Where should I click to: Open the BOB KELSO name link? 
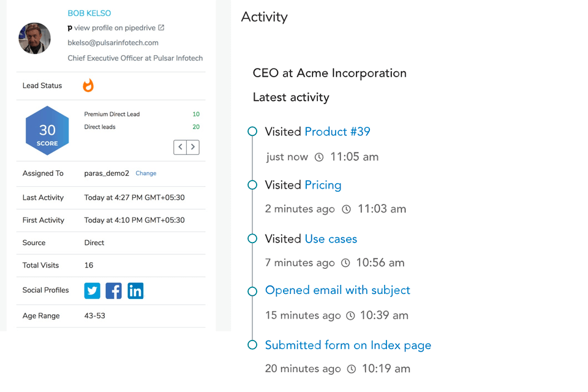pyautogui.click(x=89, y=13)
